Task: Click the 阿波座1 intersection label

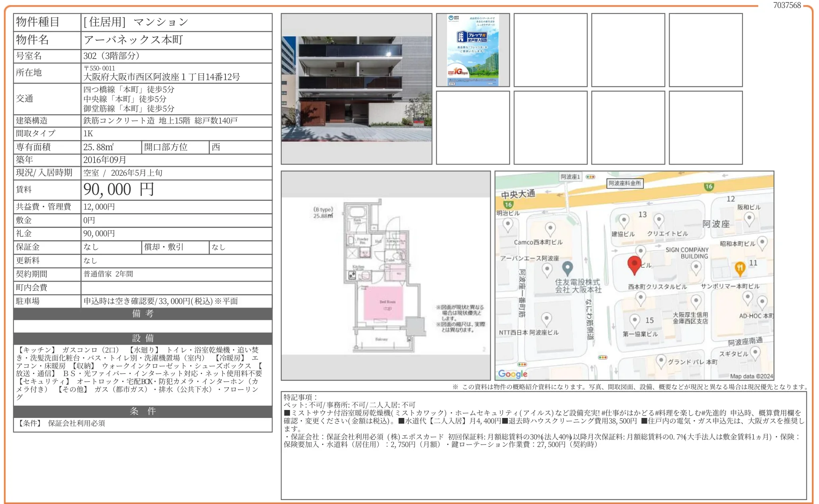Action: pos(570,177)
